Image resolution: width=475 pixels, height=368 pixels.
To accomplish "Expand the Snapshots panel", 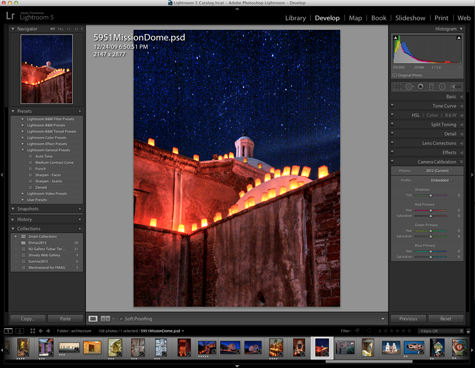I will coord(13,209).
